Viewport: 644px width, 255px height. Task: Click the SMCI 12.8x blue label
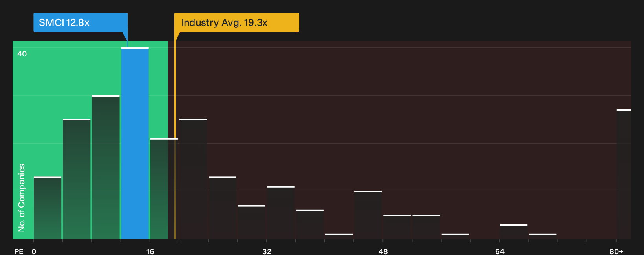pyautogui.click(x=80, y=22)
